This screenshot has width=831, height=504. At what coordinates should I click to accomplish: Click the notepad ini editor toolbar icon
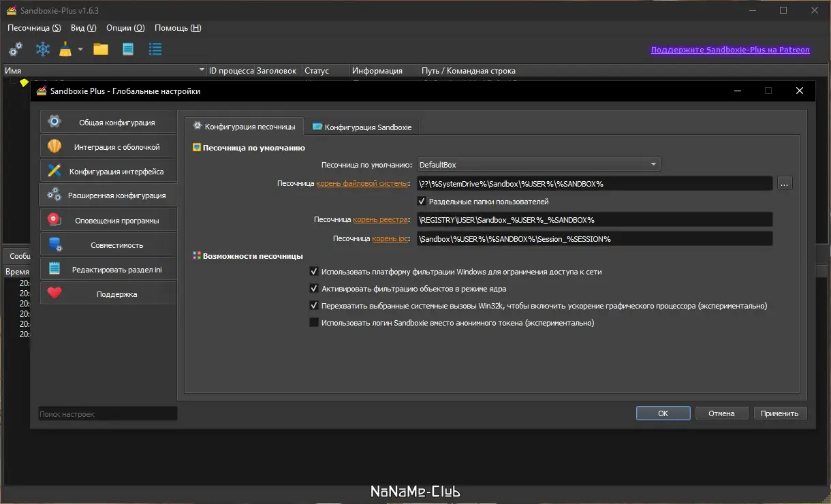(127, 49)
